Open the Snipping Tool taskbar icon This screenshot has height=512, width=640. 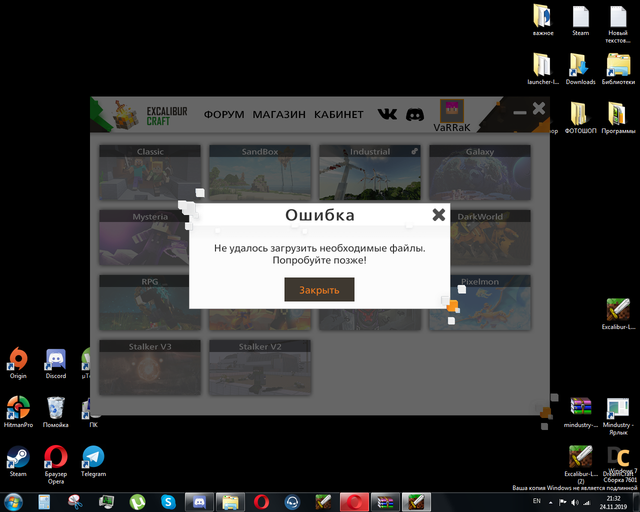tap(75, 502)
